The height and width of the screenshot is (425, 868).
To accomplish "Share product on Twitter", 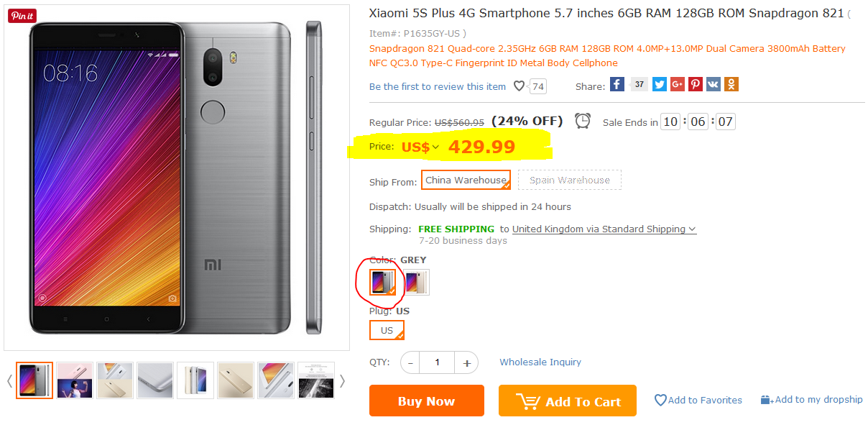I will point(660,85).
